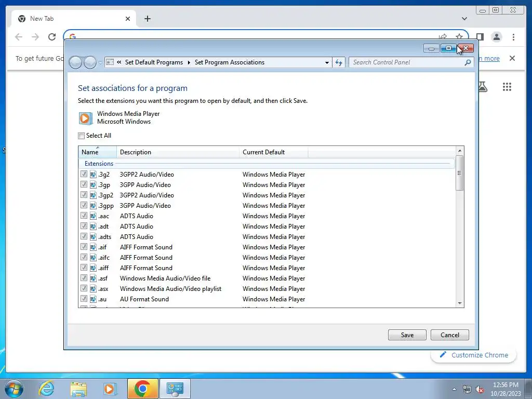Select the .aac ADTS Audio row description
This screenshot has width=532, height=399.
click(137, 216)
